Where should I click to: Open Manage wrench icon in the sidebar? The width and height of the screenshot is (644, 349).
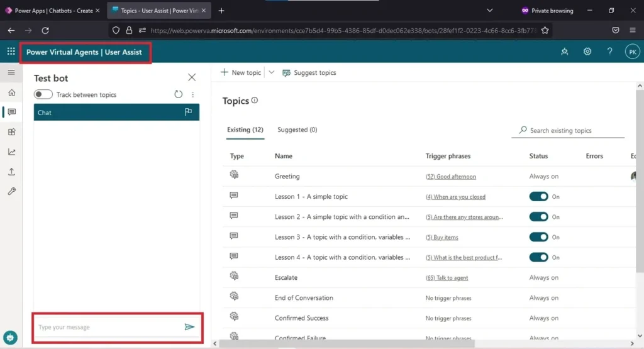coord(11,191)
